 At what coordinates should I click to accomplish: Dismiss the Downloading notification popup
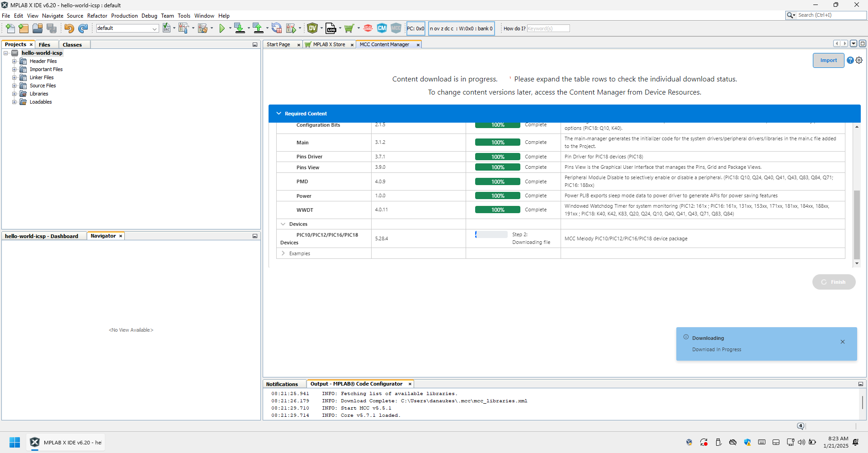point(843,342)
